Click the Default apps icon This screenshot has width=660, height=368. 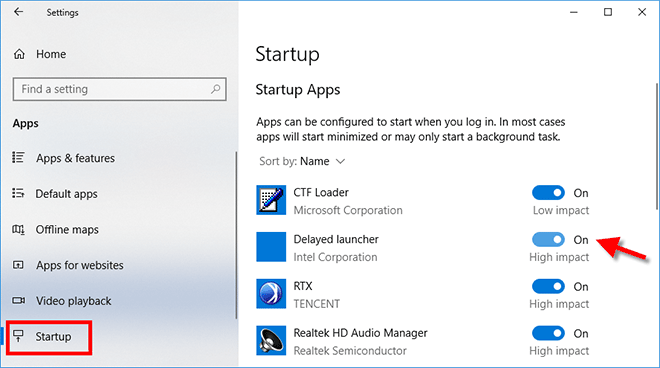click(18, 193)
